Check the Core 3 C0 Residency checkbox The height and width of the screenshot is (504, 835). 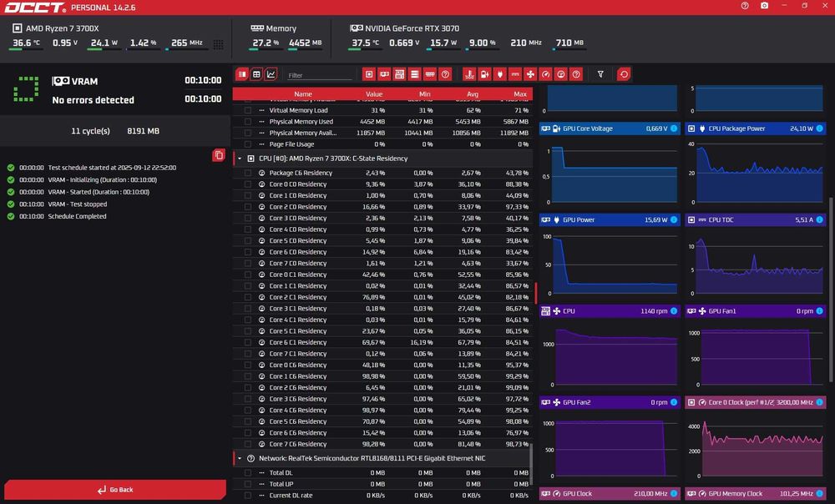click(248, 218)
